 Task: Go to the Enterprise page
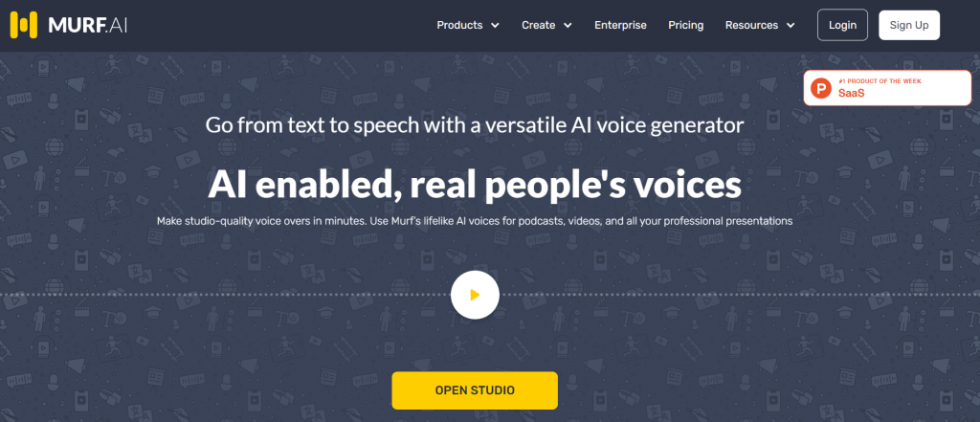click(620, 25)
